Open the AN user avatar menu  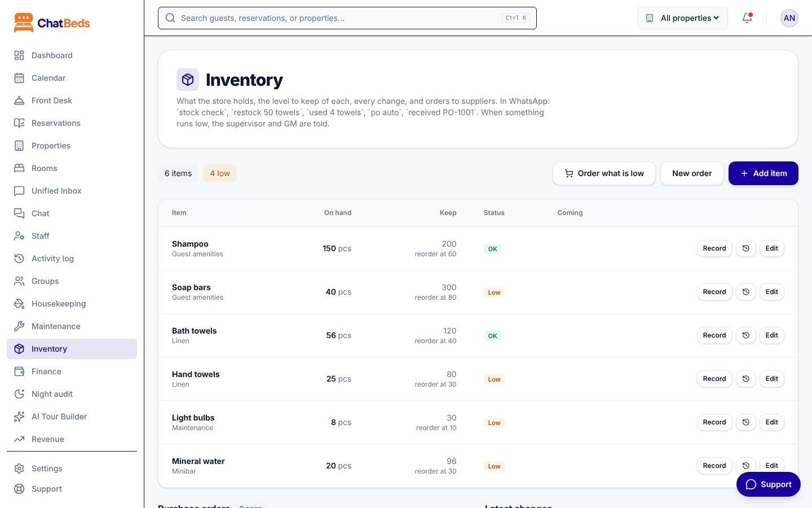[789, 18]
